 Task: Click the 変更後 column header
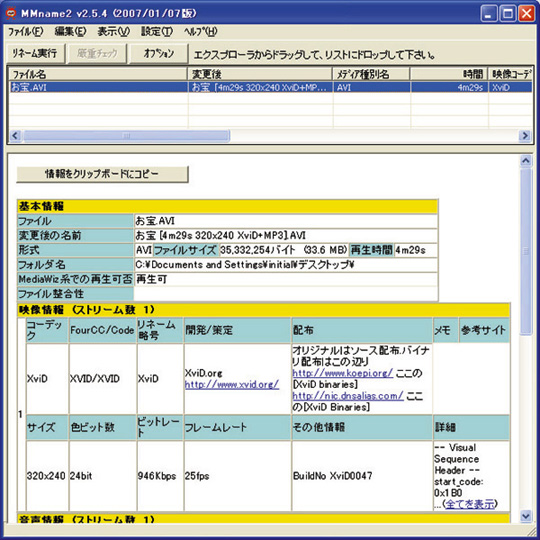click(x=260, y=74)
